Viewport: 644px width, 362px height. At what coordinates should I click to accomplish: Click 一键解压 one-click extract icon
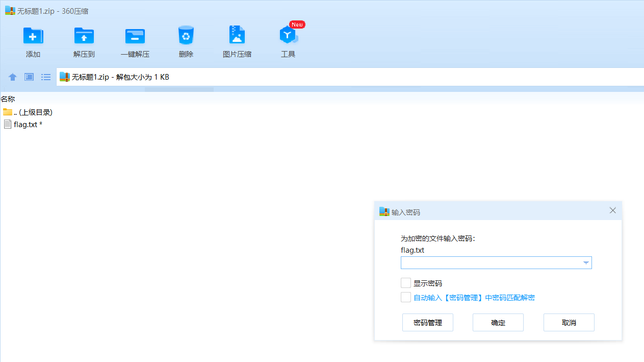click(135, 36)
